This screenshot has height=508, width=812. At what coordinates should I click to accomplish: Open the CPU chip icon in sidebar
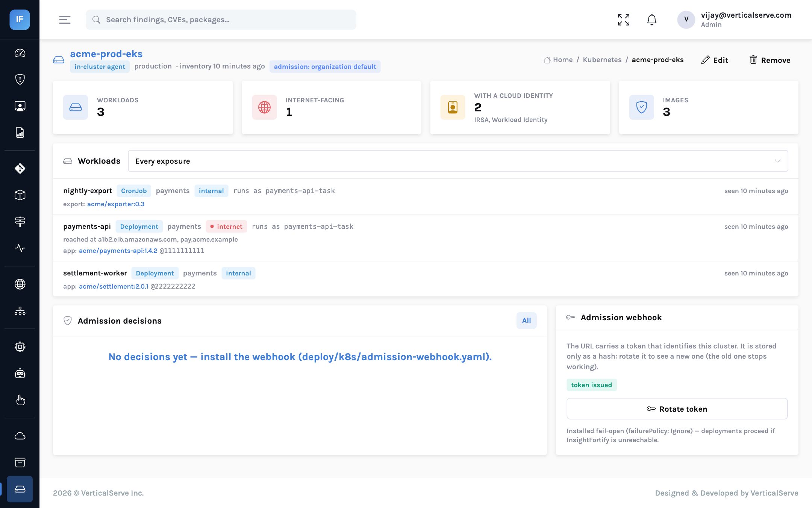[20, 347]
